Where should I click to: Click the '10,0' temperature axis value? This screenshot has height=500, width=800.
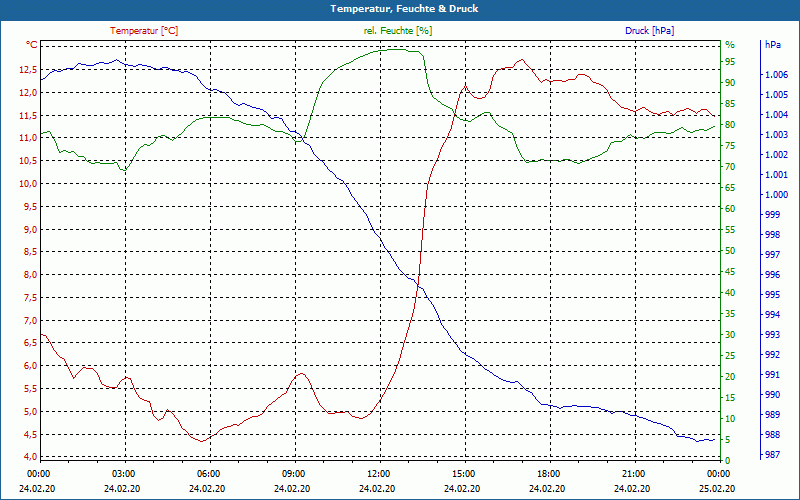coord(29,184)
